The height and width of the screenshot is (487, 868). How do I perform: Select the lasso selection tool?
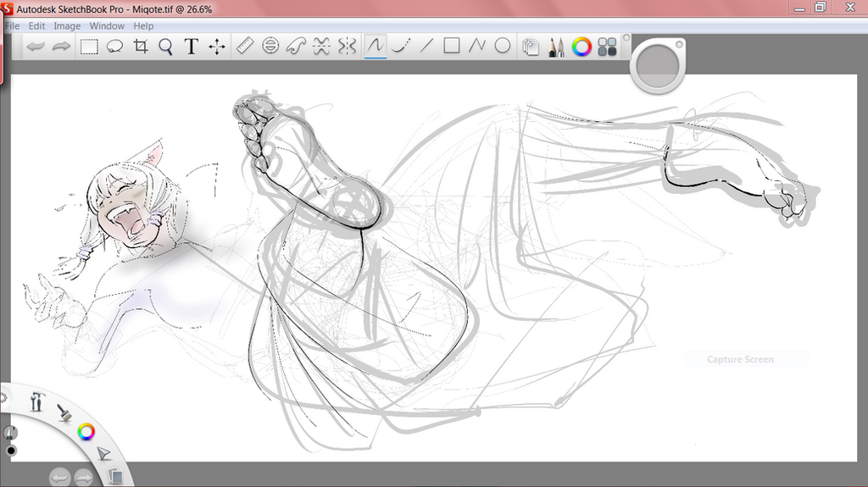coord(114,47)
